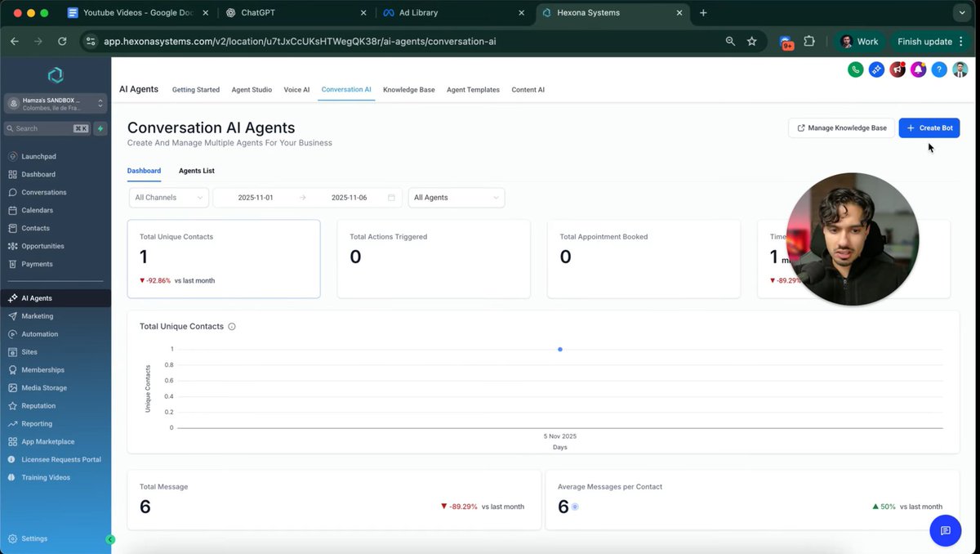Viewport: 980px width, 554px height.
Task: Open Manage Knowledge Base
Action: [841, 127]
